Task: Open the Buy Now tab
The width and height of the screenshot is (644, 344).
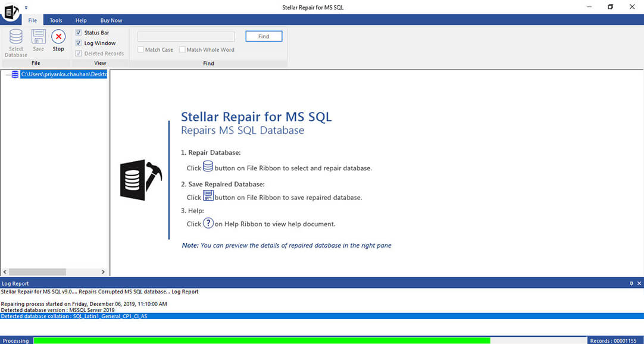Action: tap(111, 20)
